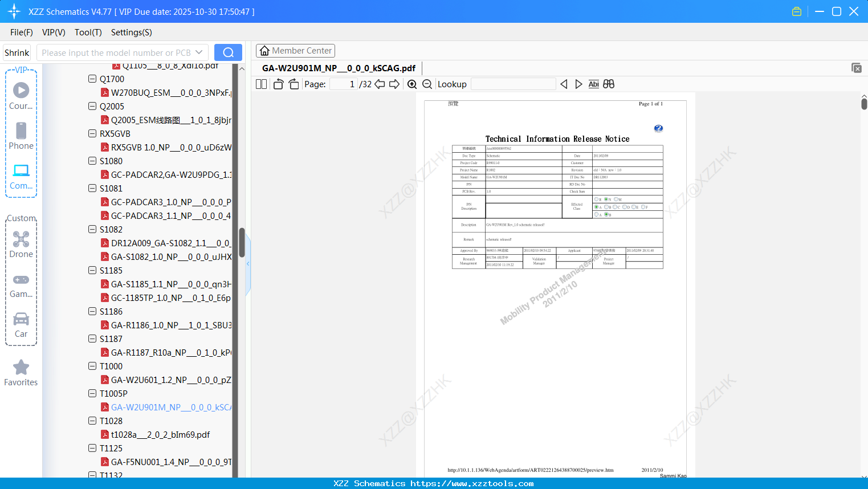Image resolution: width=868 pixels, height=489 pixels.
Task: Toggle the two-page view layout
Action: coord(261,84)
